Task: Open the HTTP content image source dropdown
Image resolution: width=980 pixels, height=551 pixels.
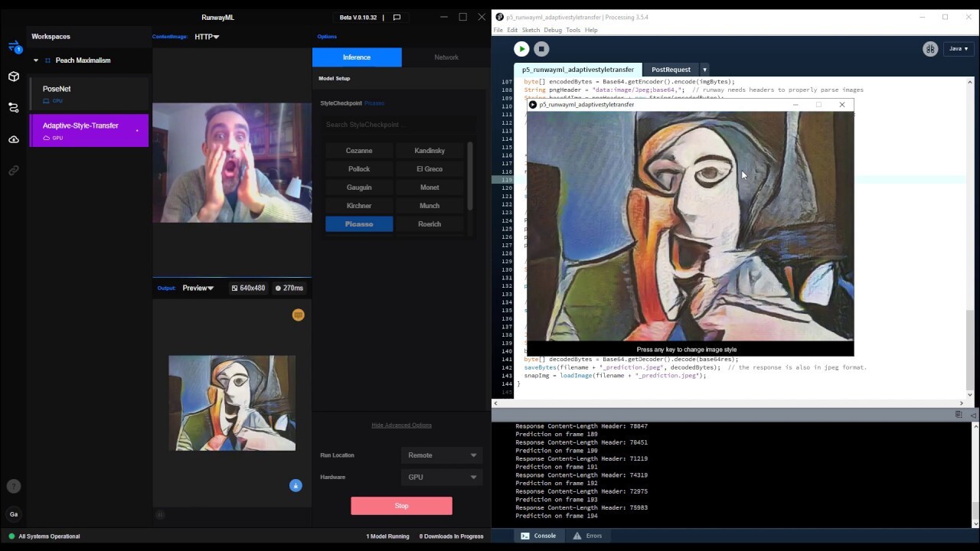Action: [x=207, y=37]
